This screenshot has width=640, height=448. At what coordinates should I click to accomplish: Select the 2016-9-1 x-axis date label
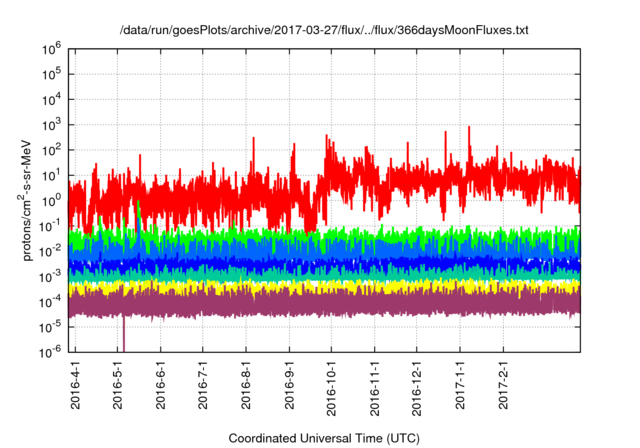(289, 383)
